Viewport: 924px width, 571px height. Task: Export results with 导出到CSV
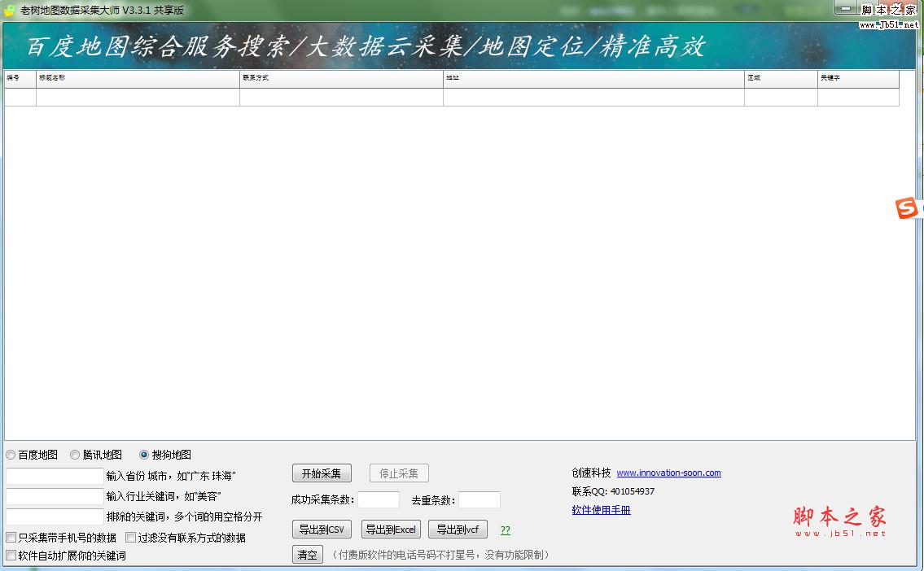tap(322, 530)
